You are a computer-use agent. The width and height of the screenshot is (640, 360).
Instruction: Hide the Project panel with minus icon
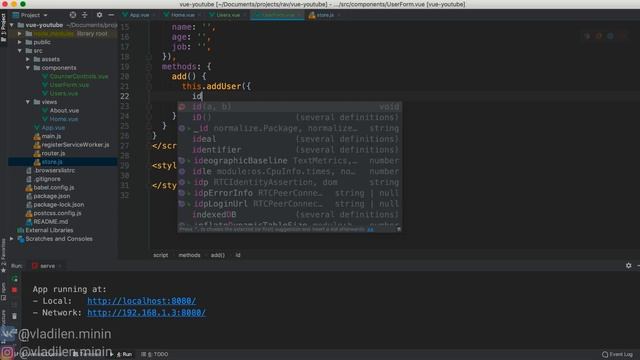111,15
